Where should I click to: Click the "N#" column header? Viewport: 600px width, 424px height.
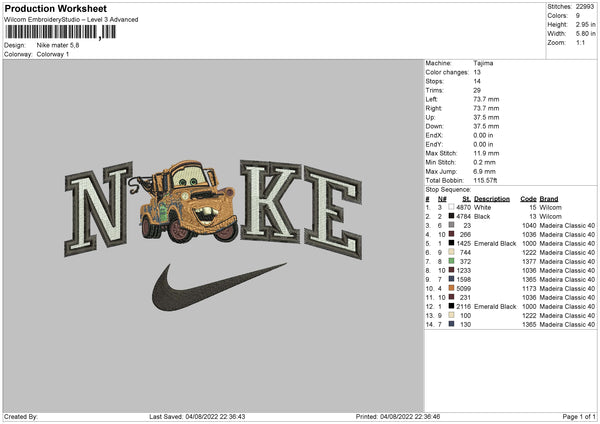442,199
